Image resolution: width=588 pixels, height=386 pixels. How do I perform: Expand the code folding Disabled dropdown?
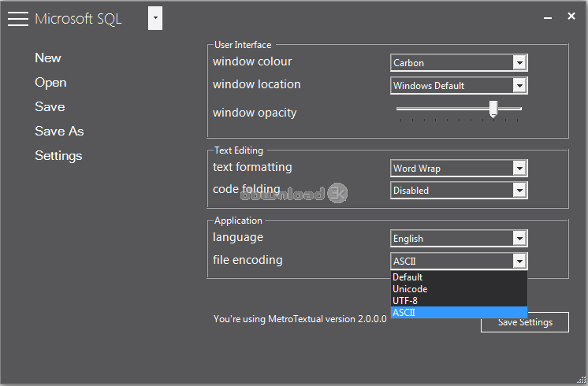pyautogui.click(x=459, y=191)
